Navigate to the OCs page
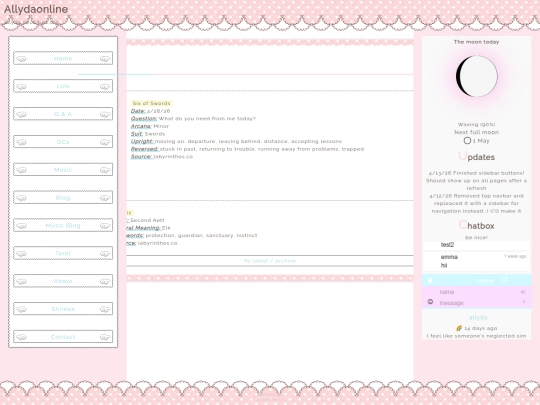The height and width of the screenshot is (405, 540). pos(63,142)
